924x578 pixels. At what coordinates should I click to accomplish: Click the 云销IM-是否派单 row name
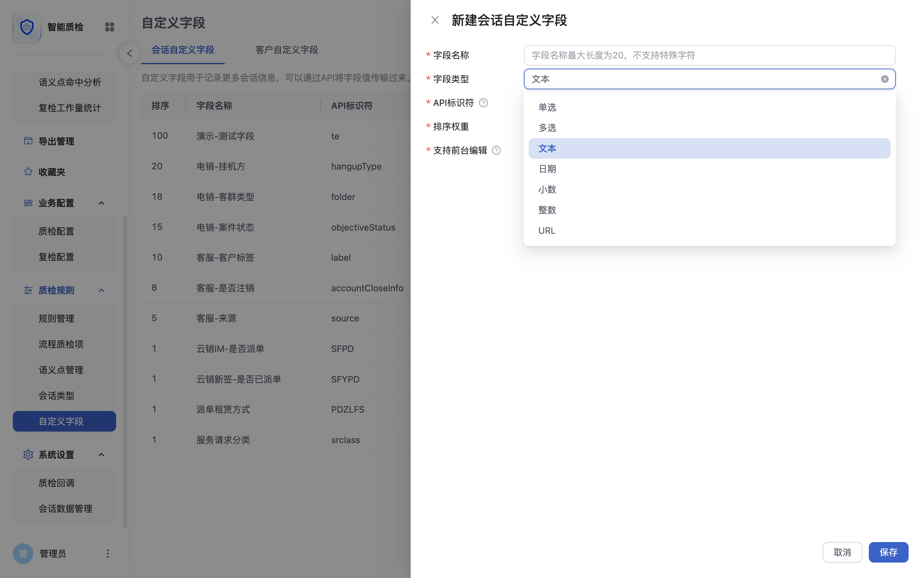[230, 349]
